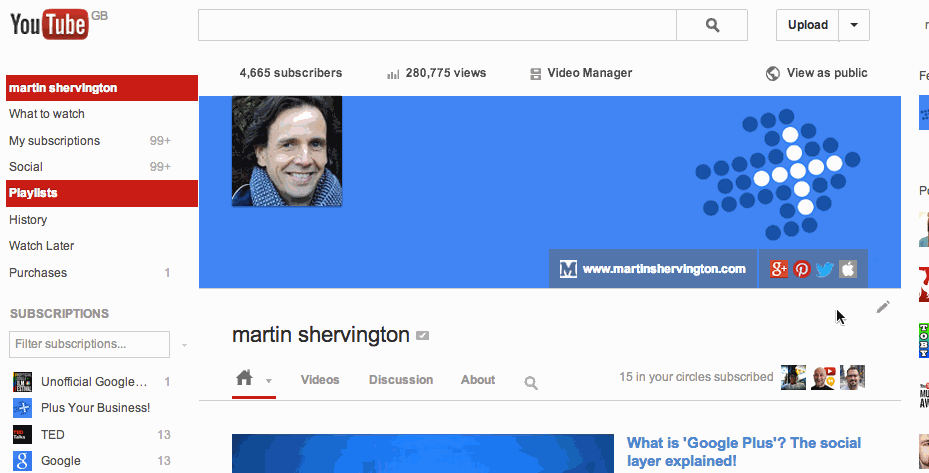Screen dimensions: 929x473
Task: Open the Pinterest icon on banner
Action: click(802, 269)
